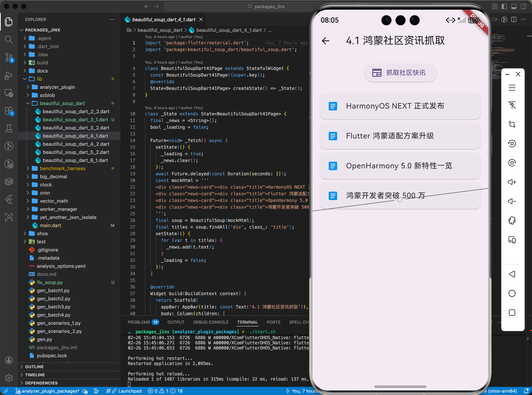Open main.dart in the explorer
The height and width of the screenshot is (395, 532).
[50, 225]
